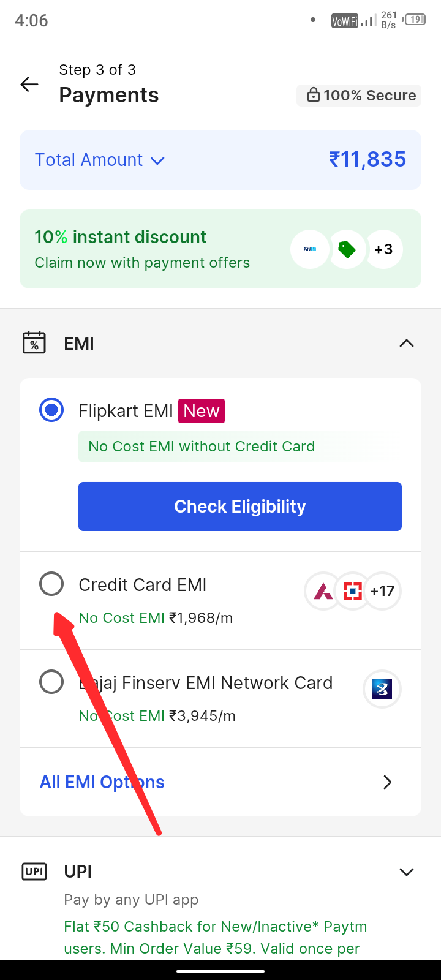Image resolution: width=441 pixels, height=980 pixels.
Task: Select the Flipkart EMI radio button
Action: [51, 410]
